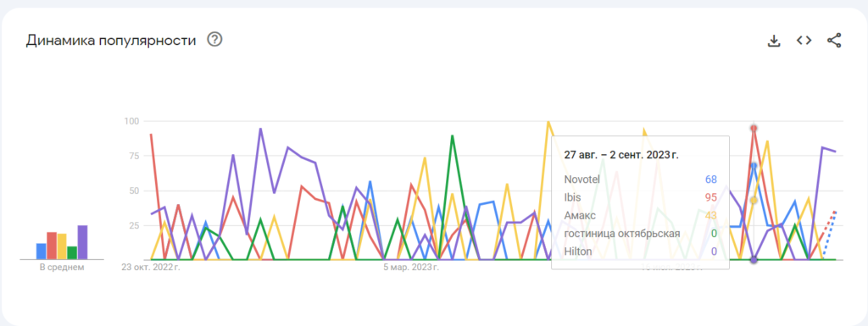Click the 5 мар. 2023 г. axis label
This screenshot has height=326, width=868.
[411, 268]
